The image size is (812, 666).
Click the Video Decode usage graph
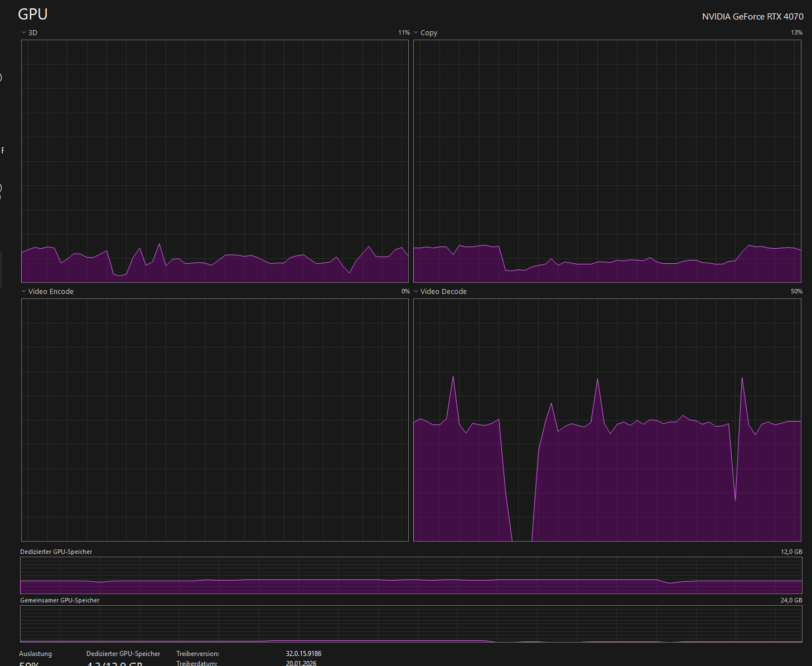coord(607,420)
